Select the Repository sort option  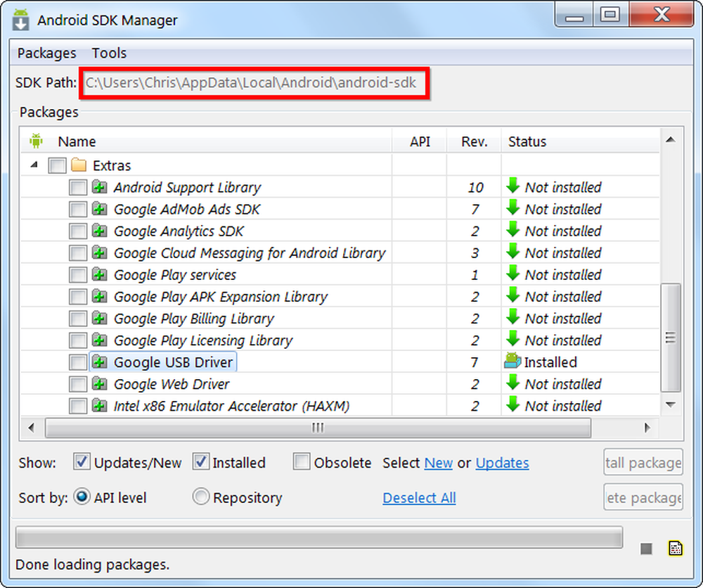pos(201,497)
